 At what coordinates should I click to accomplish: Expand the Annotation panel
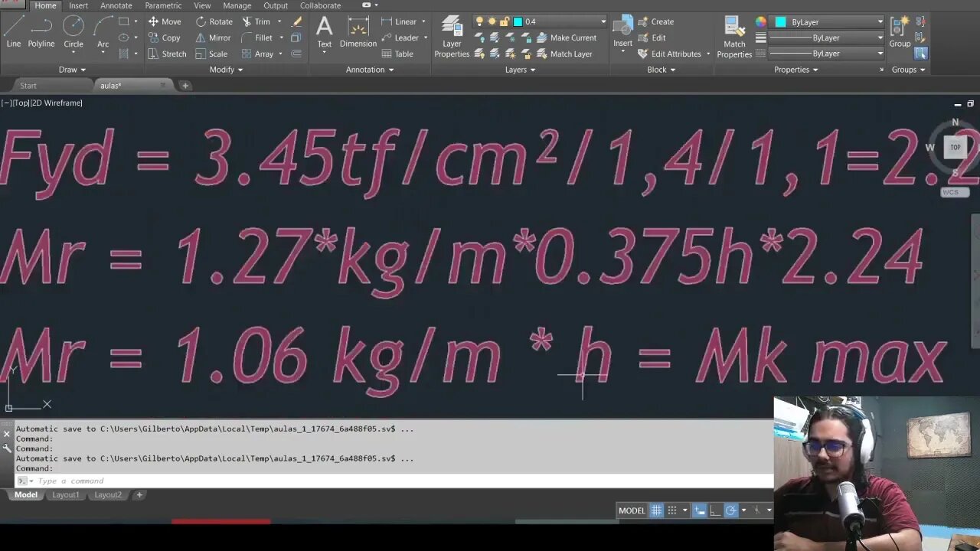pyautogui.click(x=370, y=70)
